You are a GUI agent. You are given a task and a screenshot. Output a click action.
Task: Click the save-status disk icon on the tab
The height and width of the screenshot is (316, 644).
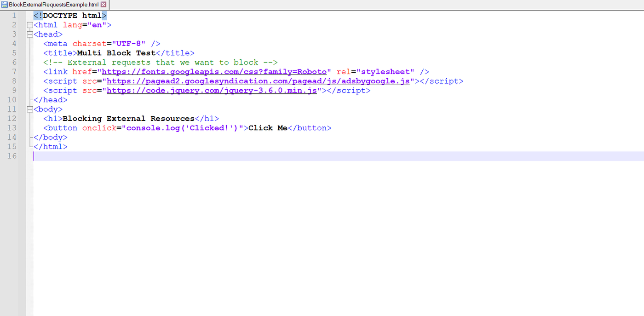click(5, 5)
